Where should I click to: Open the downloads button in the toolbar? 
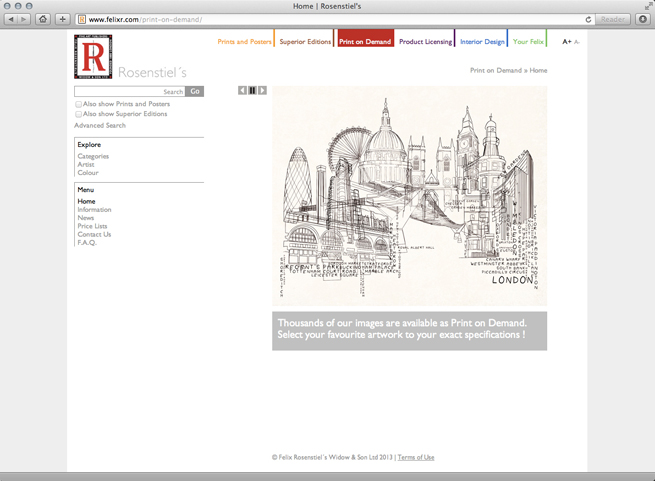643,19
